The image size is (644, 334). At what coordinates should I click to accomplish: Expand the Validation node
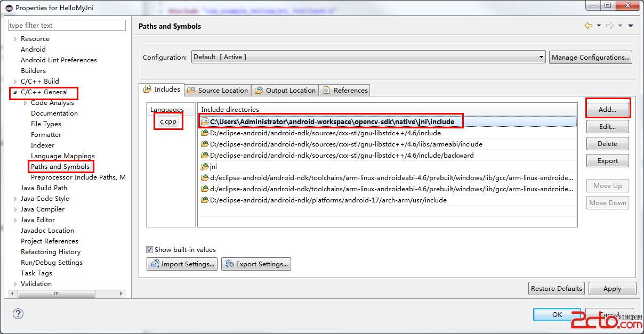point(15,284)
